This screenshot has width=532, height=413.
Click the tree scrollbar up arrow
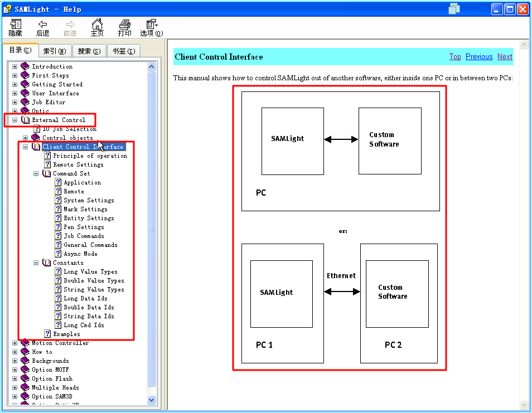[151, 66]
